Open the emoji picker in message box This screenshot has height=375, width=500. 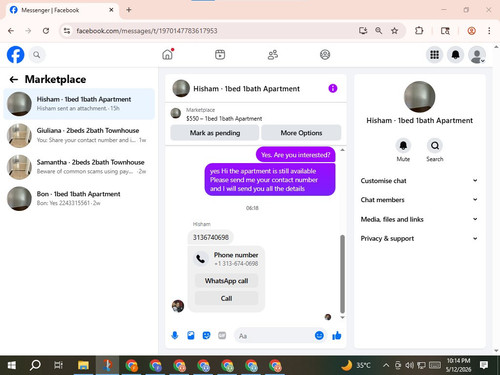319,335
